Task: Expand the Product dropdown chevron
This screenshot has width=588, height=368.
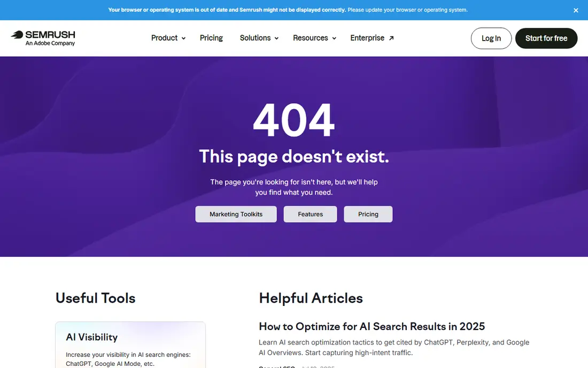Action: [183, 39]
